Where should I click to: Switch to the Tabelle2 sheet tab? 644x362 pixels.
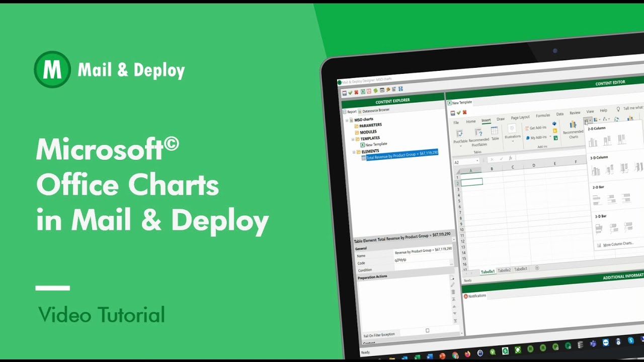(504, 270)
